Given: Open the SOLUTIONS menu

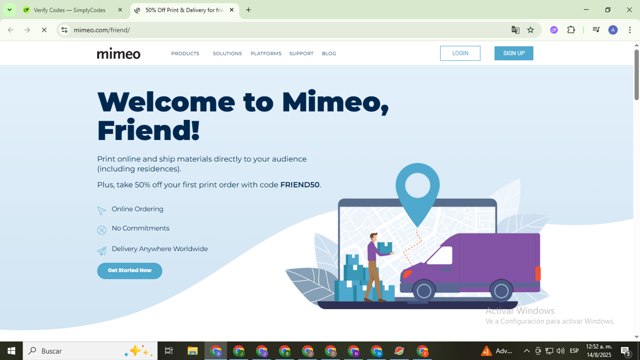Looking at the screenshot, I should (x=227, y=53).
